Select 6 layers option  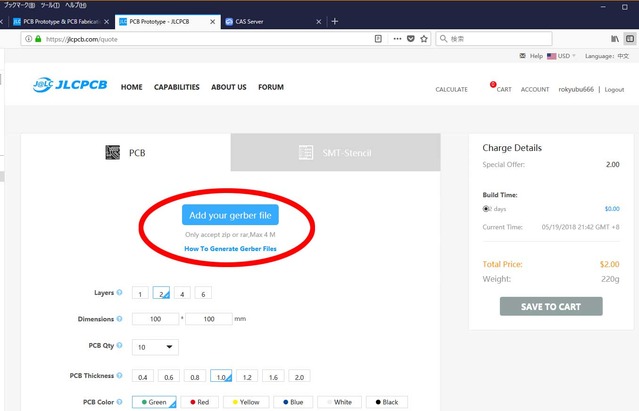point(203,293)
